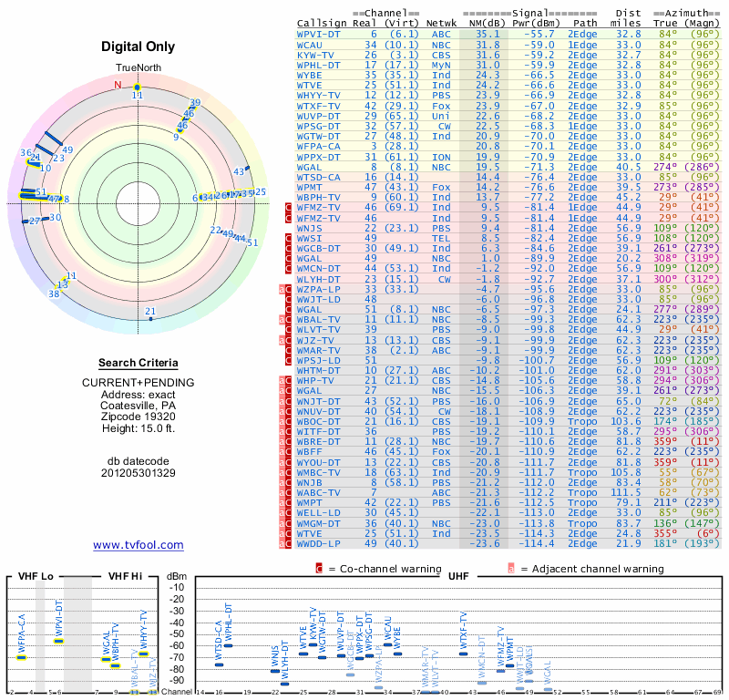Click the VHF Lo chart label

(36, 576)
